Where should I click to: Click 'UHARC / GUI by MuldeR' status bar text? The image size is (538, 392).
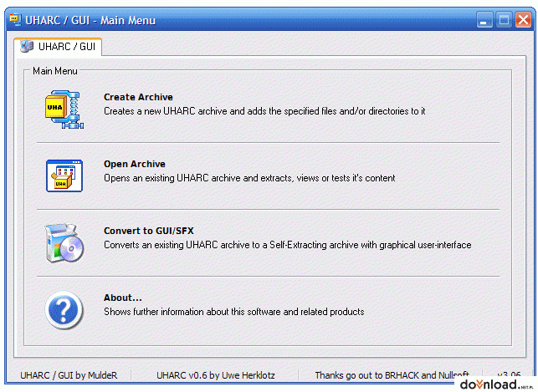69,375
